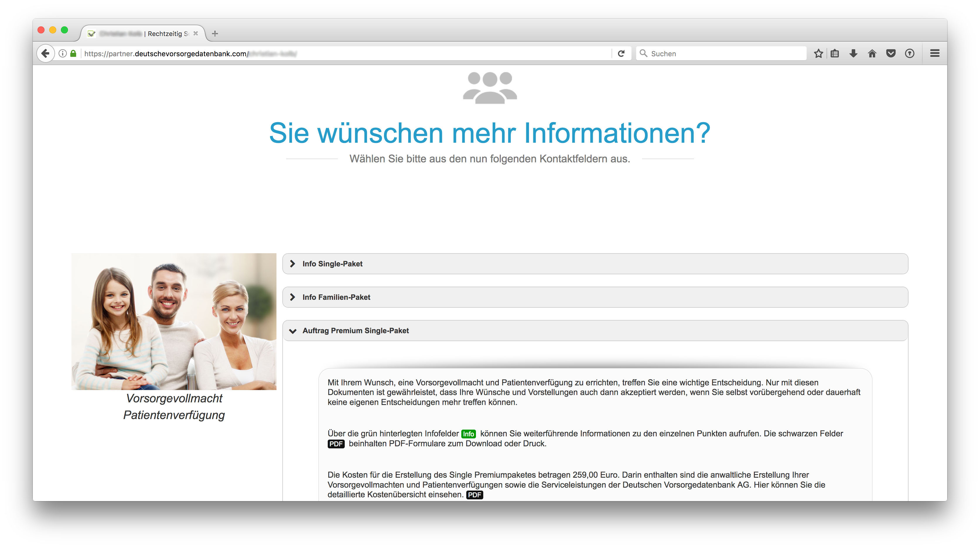Bookmark this page with the star icon
The width and height of the screenshot is (980, 548).
click(x=818, y=54)
